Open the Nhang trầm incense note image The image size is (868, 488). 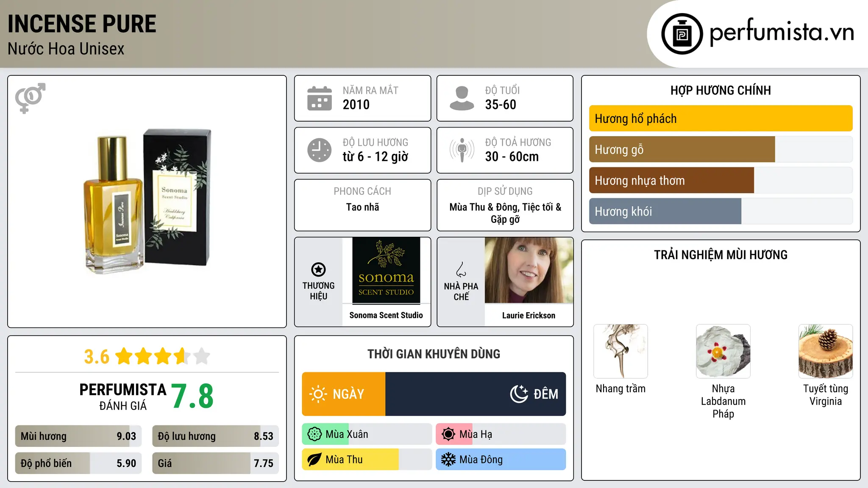[620, 351]
